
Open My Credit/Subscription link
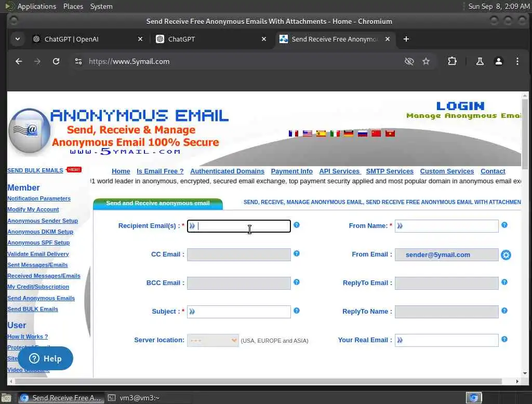(38, 287)
